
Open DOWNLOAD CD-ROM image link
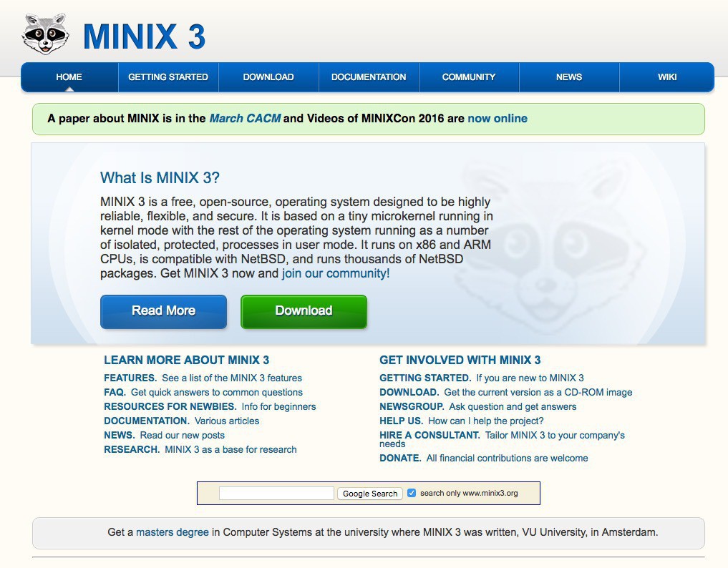[x=505, y=392]
